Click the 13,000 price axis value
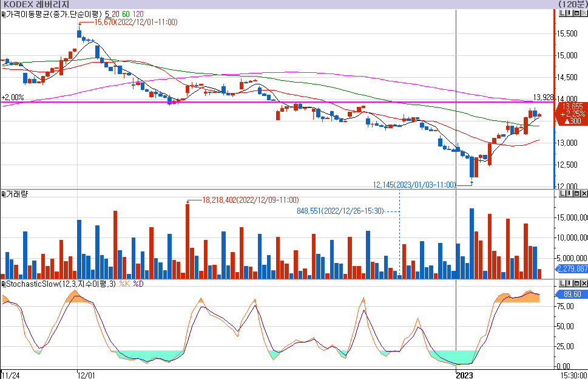Screen dimensions: 588x379 coord(567,143)
